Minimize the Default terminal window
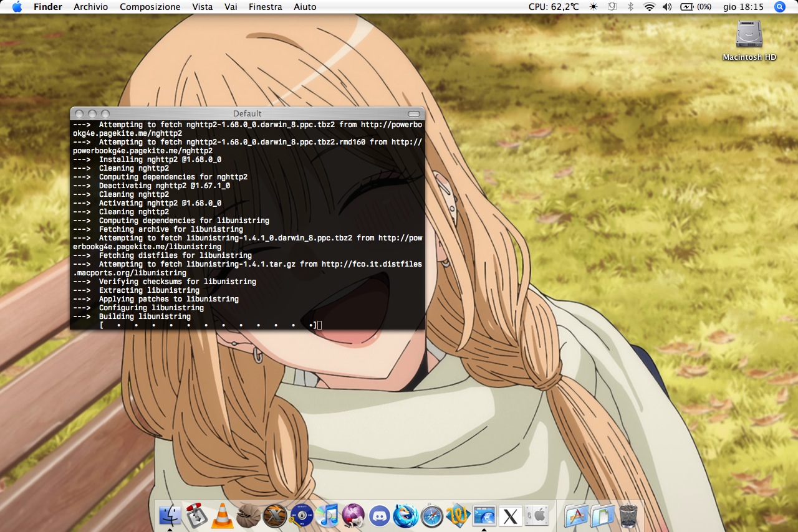 [92, 114]
